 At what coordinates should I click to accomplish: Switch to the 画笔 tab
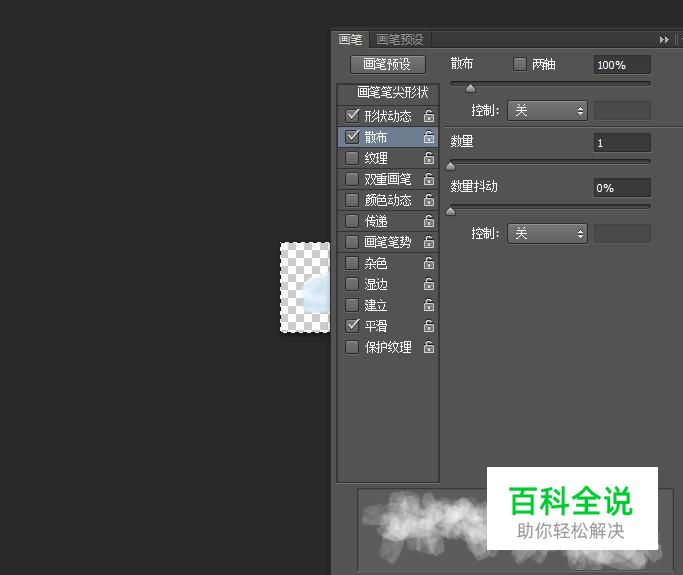point(350,40)
